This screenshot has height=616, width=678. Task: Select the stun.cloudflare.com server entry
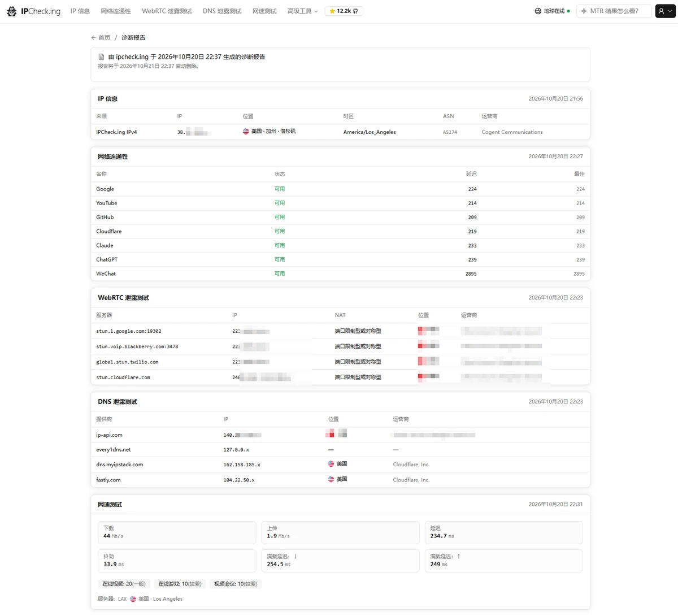click(x=123, y=377)
